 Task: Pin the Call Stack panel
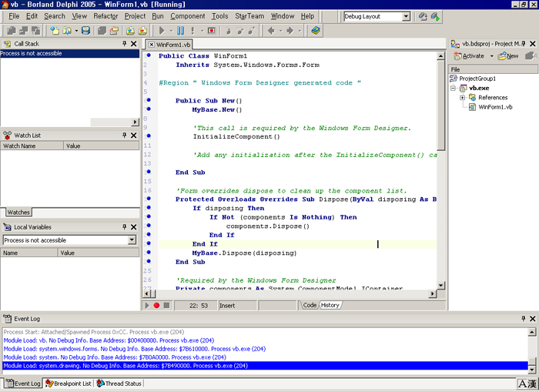point(125,44)
